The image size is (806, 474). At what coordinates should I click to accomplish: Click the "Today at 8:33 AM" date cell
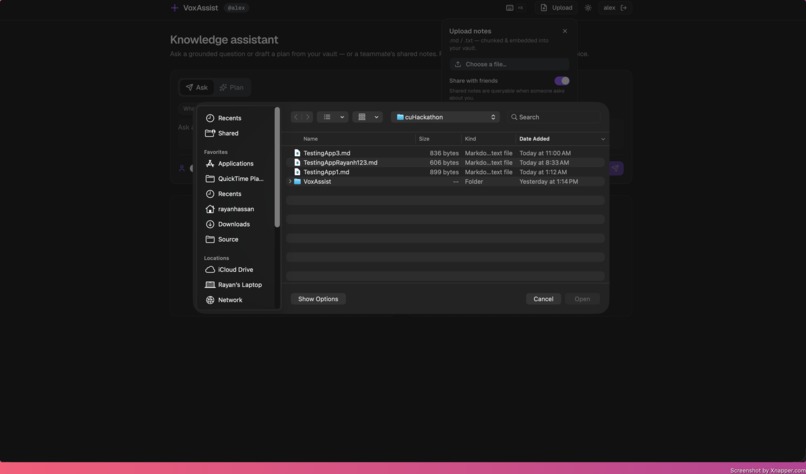pyautogui.click(x=544, y=162)
